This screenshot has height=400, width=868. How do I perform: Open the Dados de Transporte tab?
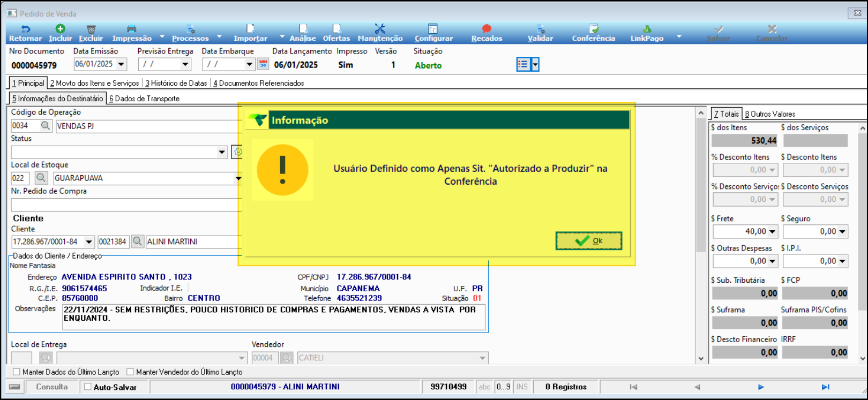tap(145, 99)
